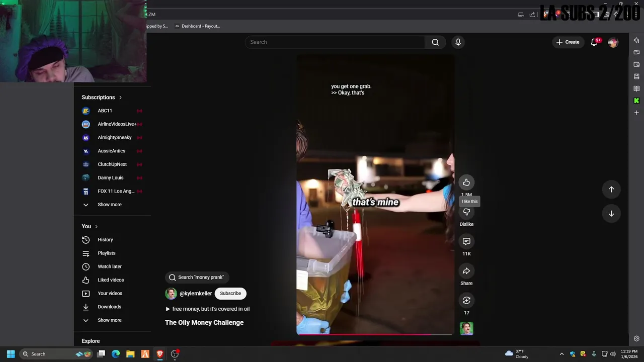This screenshot has width=644, height=362.
Task: Open the comments showing 11K
Action: [x=466, y=241]
